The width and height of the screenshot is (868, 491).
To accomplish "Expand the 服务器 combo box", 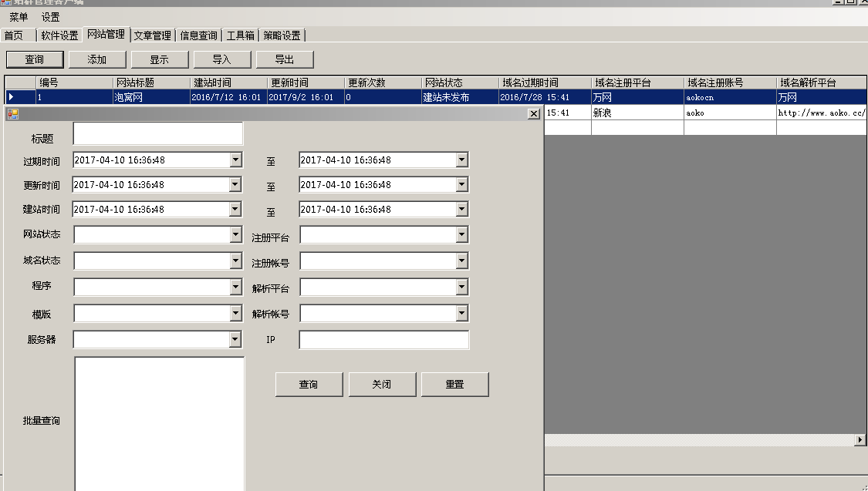I will tap(235, 338).
